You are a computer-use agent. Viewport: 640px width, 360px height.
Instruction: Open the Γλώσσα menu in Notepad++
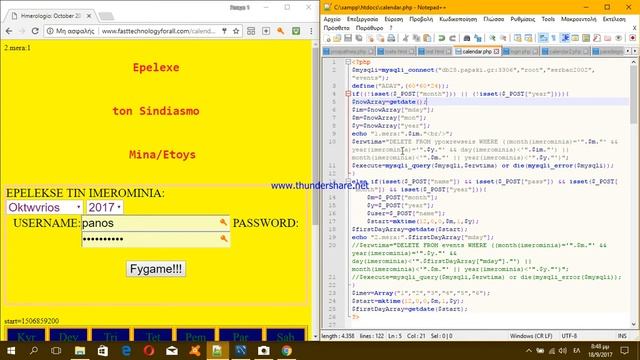tap(493, 19)
